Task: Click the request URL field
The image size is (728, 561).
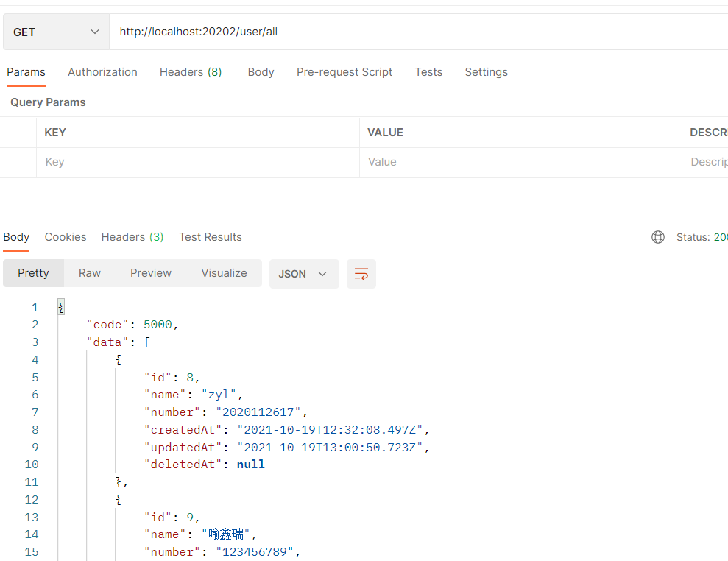Action: click(418, 32)
